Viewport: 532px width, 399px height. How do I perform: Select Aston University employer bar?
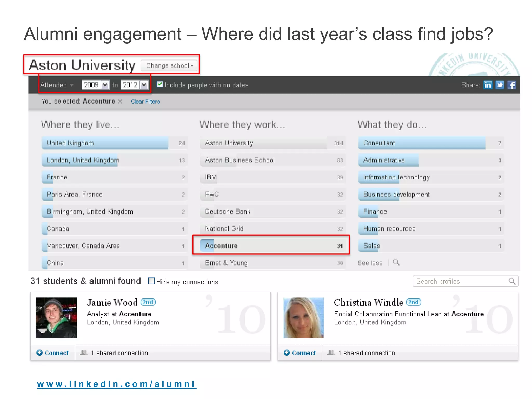click(273, 143)
